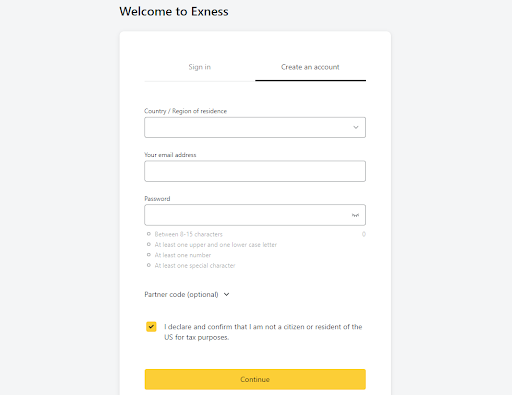The height and width of the screenshot is (395, 512).
Task: Click the 'At least one special character' bullet
Action: point(149,265)
